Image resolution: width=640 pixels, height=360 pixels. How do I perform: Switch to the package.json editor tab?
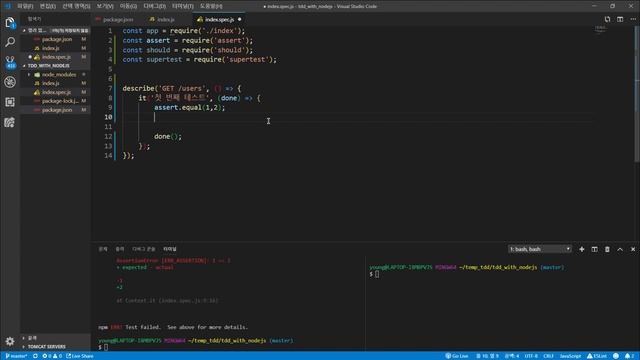tap(118, 19)
